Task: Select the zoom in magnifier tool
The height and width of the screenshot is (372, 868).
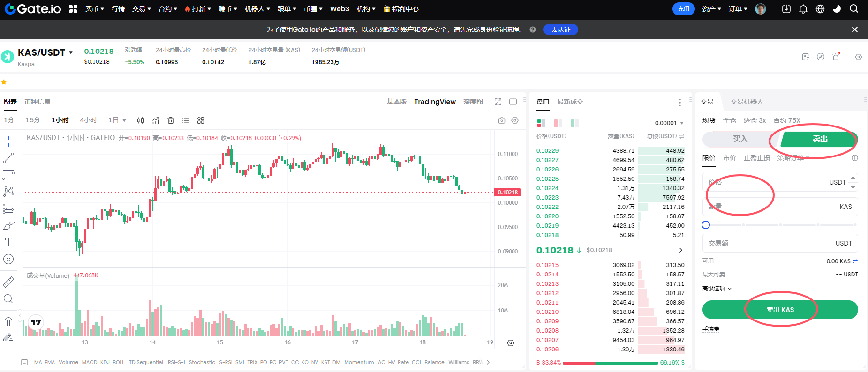Action: click(8, 298)
